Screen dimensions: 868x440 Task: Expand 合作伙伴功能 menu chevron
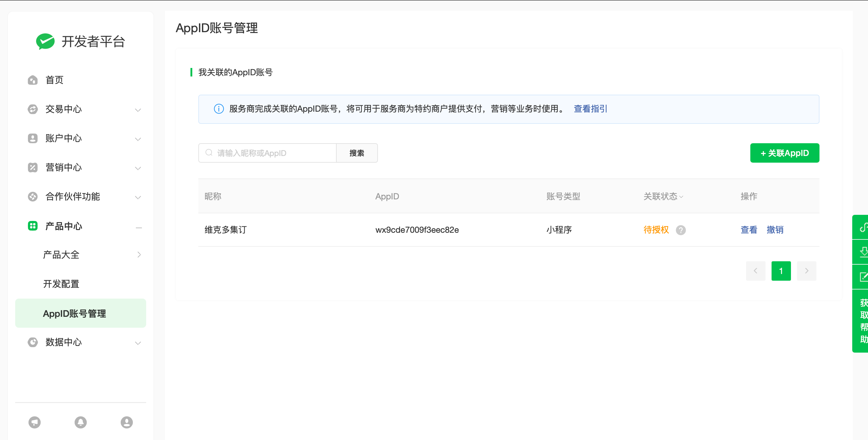tap(138, 197)
